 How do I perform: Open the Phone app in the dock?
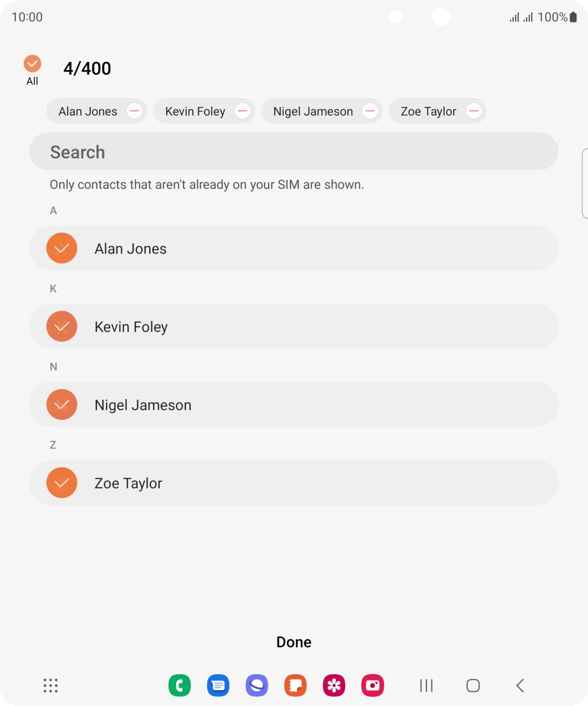point(180,685)
